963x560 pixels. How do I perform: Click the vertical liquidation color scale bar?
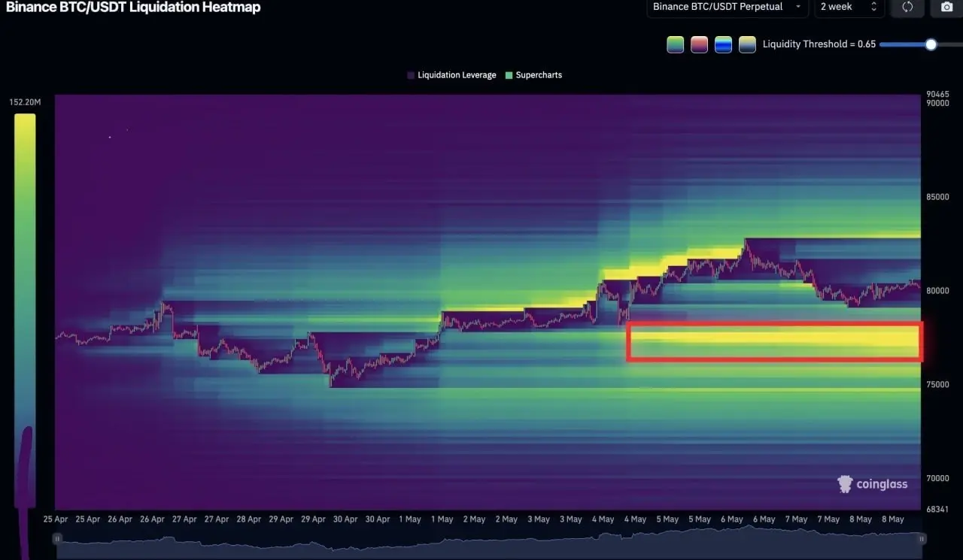(25, 310)
